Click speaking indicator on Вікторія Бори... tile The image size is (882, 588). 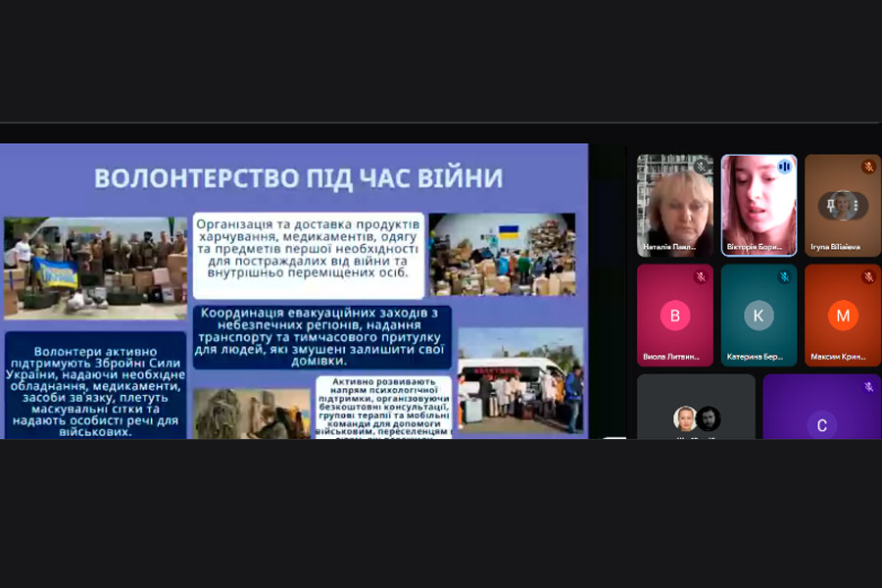click(784, 167)
